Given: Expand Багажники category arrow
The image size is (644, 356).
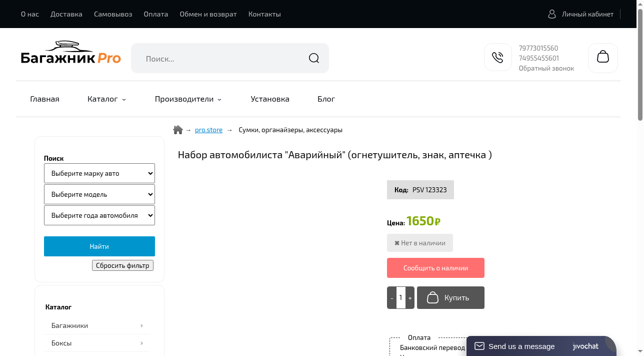Looking at the screenshot, I should [x=142, y=325].
